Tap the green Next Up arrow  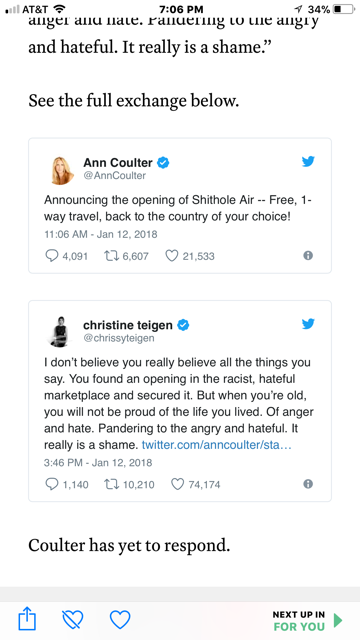(338, 620)
